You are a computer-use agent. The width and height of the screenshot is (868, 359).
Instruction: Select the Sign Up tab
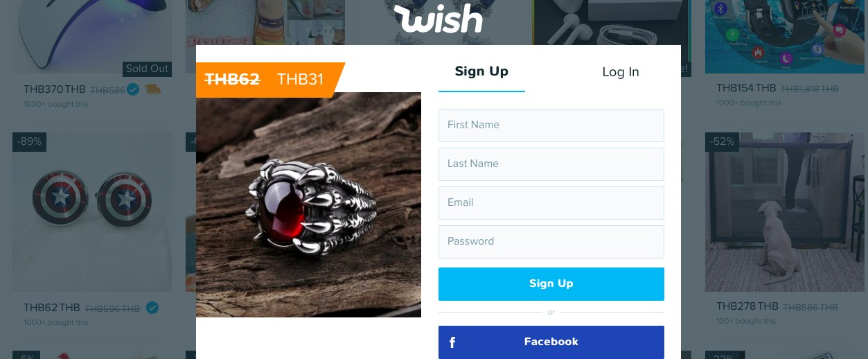(x=481, y=71)
